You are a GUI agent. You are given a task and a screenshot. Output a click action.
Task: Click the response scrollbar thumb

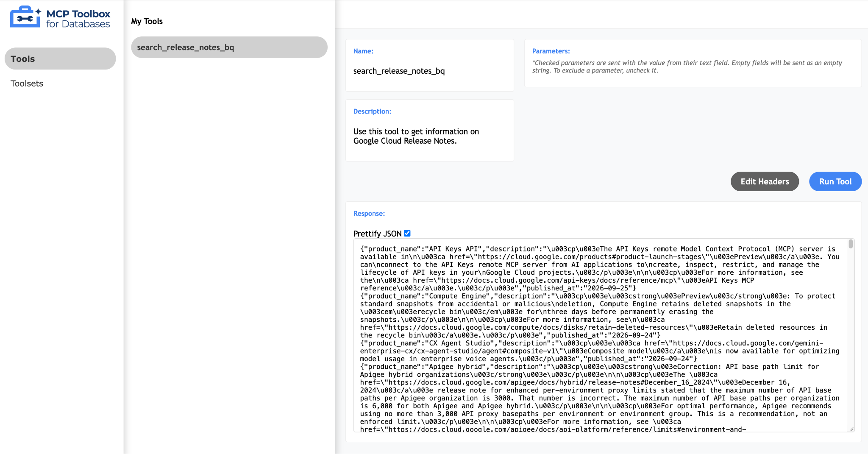[x=850, y=244]
